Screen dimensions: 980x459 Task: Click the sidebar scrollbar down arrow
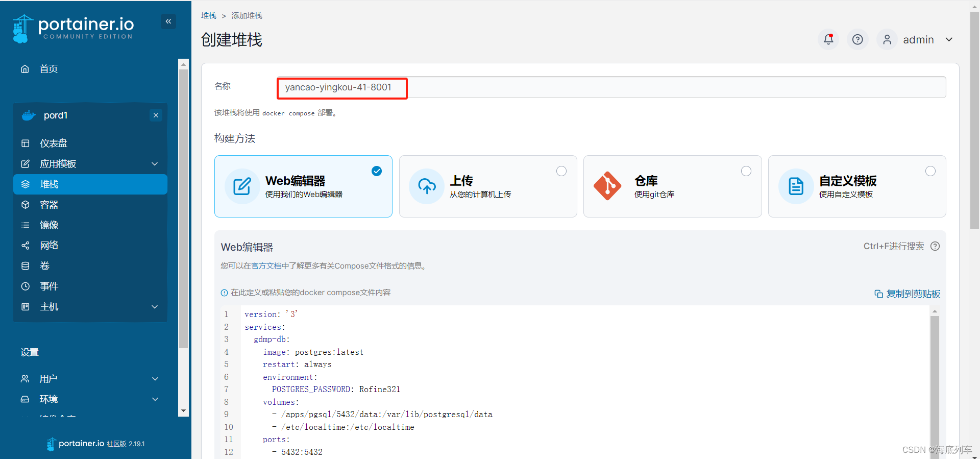pyautogui.click(x=183, y=411)
